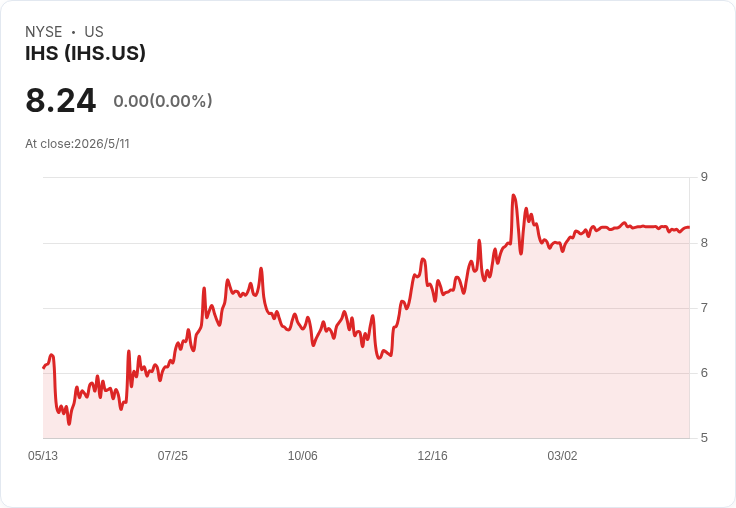Click the At close:2026/5/11 timestamp
This screenshot has height=508, width=736.
(x=77, y=144)
